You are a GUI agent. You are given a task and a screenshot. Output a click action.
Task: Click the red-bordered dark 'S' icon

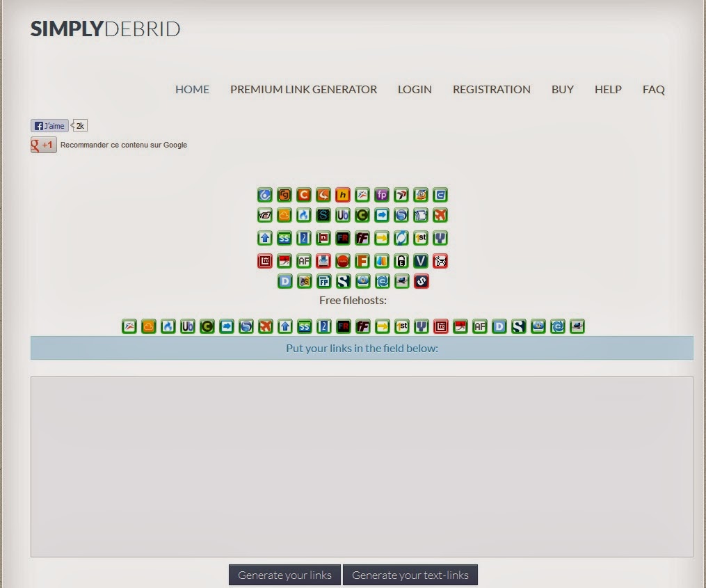(x=421, y=281)
